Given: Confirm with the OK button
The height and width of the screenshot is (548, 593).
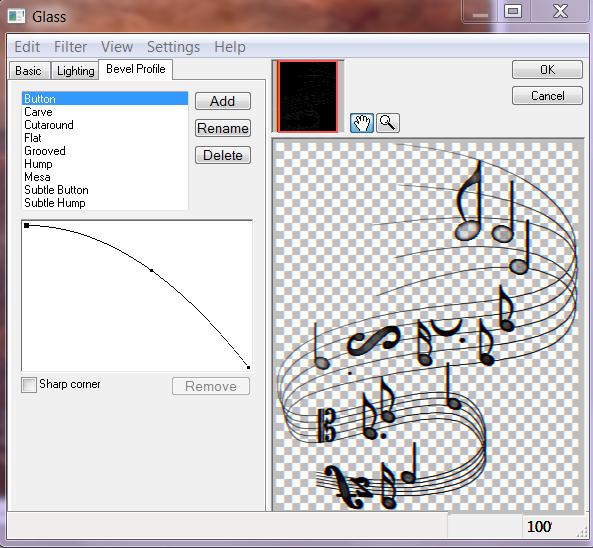Looking at the screenshot, I should (547, 70).
